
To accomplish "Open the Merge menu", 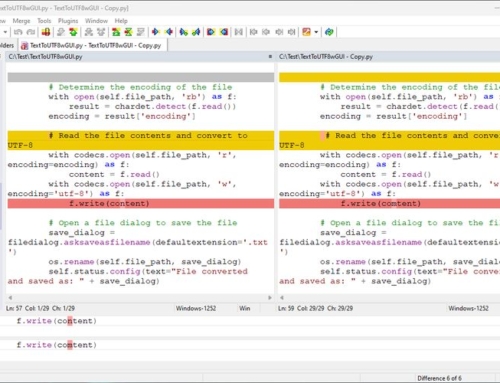I will pos(21,21).
